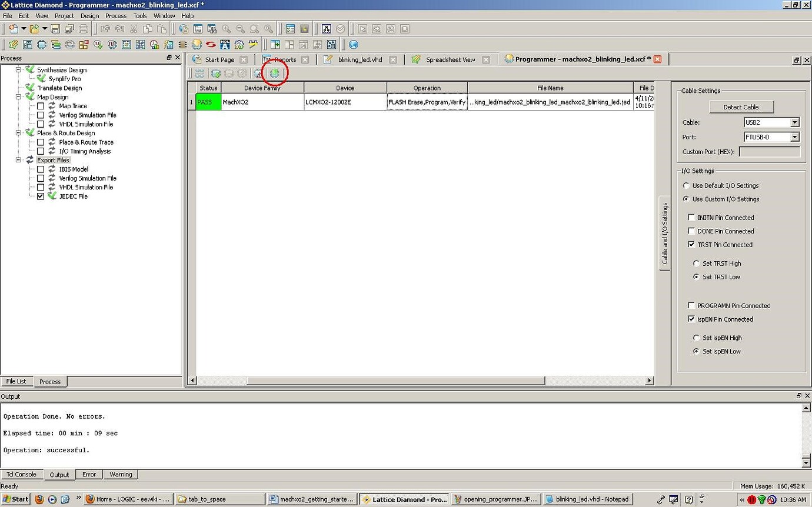This screenshot has height=507, width=812.
Task: Click the blue web globe toolbar icon
Action: click(x=354, y=44)
